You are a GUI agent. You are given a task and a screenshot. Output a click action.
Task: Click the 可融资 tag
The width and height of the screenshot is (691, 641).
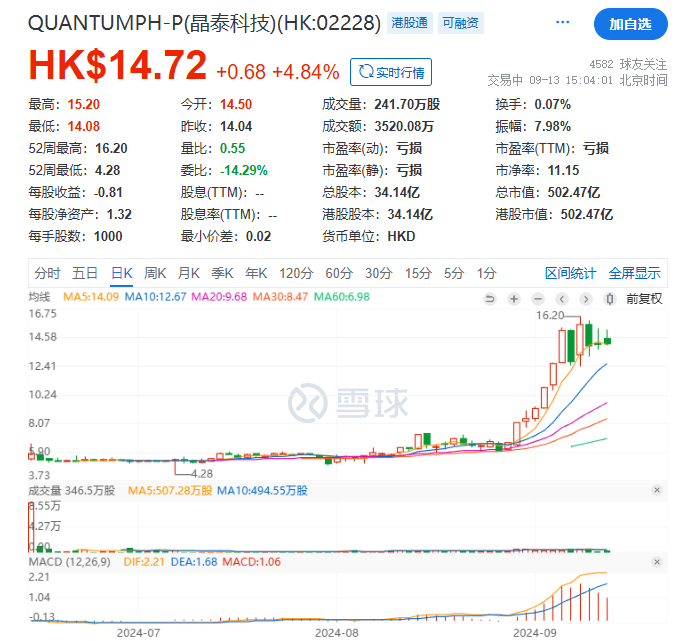tap(461, 23)
